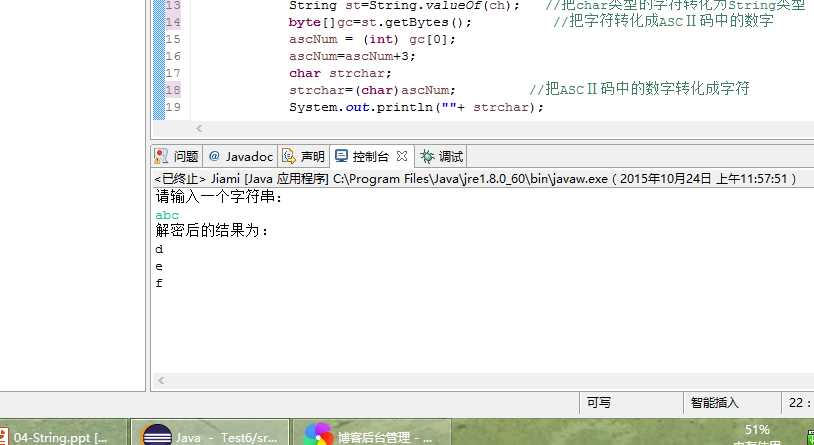
Task: Click line number 19 in the editor gutter
Action: click(173, 107)
